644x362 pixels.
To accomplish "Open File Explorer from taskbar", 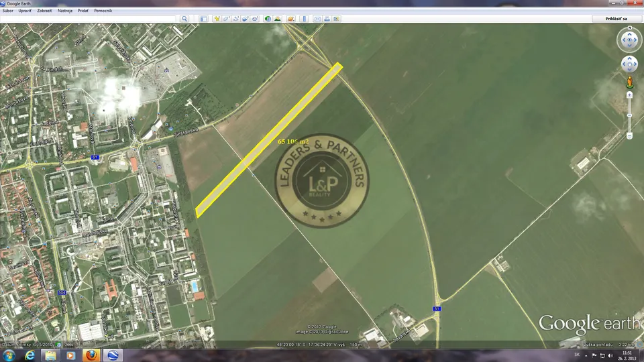I will [x=50, y=355].
